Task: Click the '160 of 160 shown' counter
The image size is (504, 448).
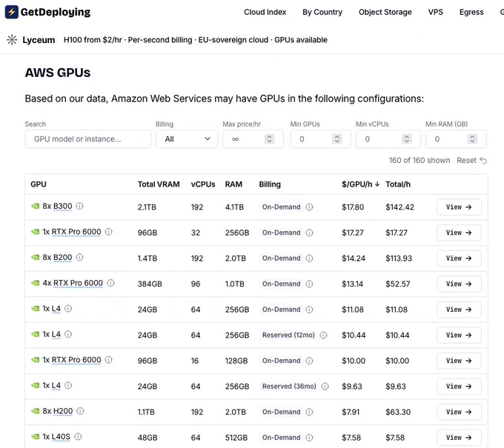Action: tap(420, 160)
